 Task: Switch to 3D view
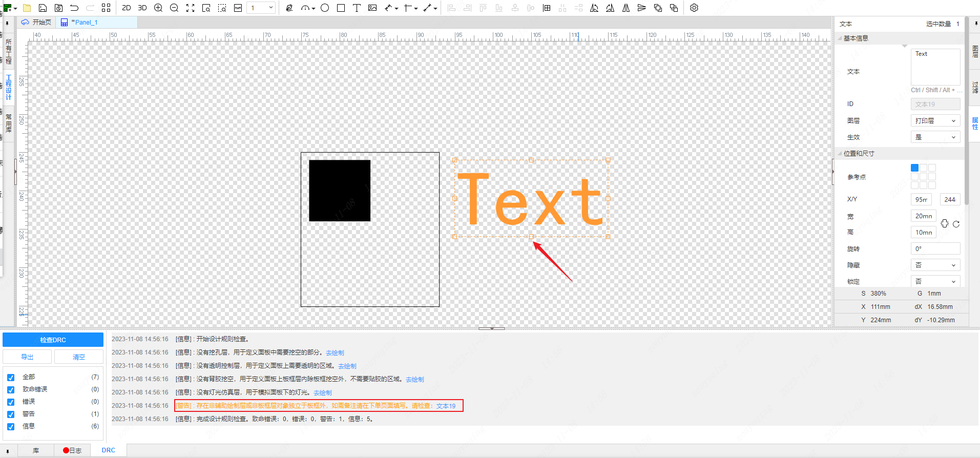[142, 8]
